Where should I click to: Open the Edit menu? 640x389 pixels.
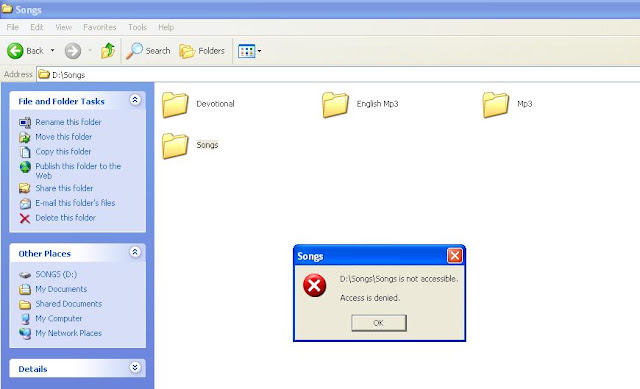[x=37, y=27]
